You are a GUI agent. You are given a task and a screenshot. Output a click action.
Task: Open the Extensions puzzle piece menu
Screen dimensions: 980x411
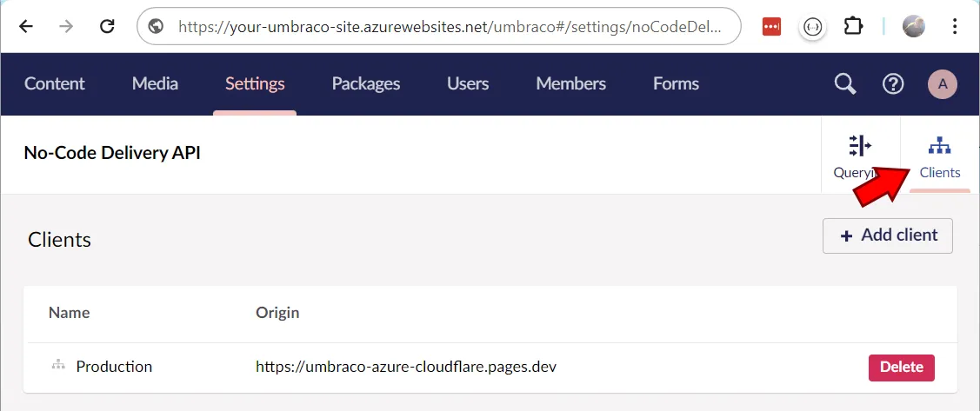tap(853, 26)
